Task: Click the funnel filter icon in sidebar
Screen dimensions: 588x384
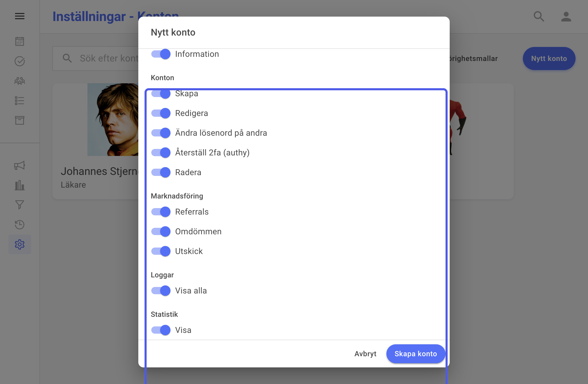Action: pyautogui.click(x=20, y=205)
